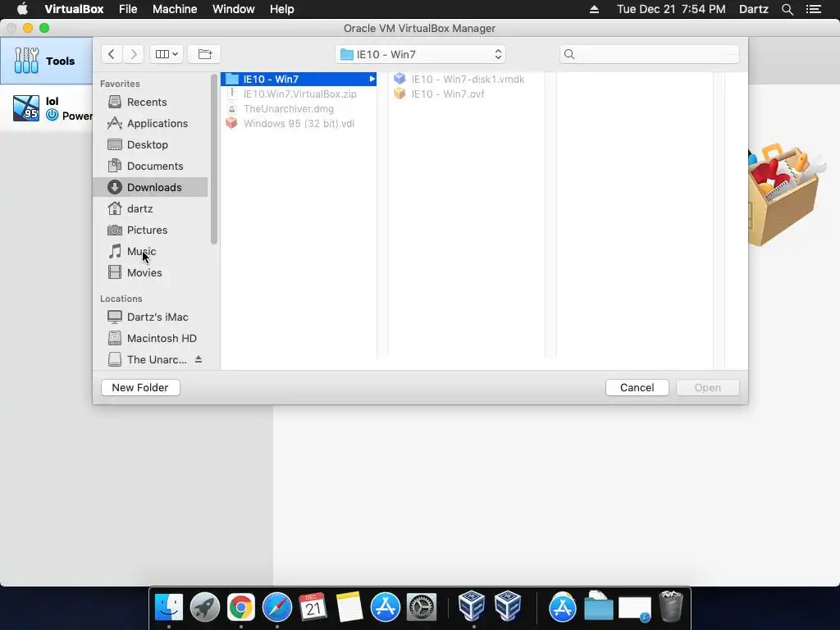Image resolution: width=840 pixels, height=630 pixels.
Task: Open Calendar from the Dock
Action: click(x=313, y=608)
